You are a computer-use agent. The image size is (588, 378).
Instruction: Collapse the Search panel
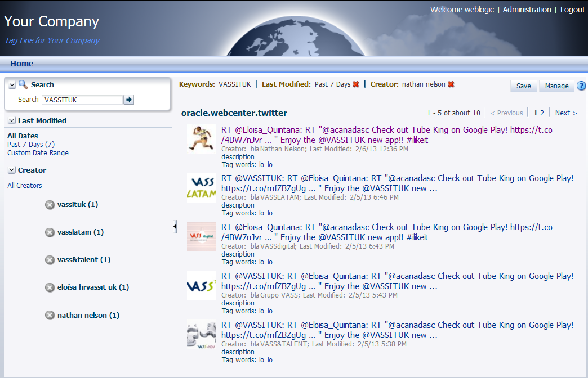tap(12, 85)
